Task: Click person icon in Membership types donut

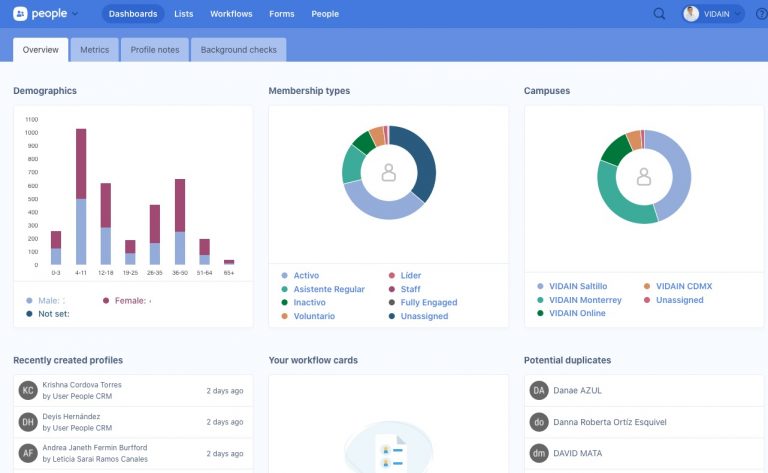Action: 389,173
